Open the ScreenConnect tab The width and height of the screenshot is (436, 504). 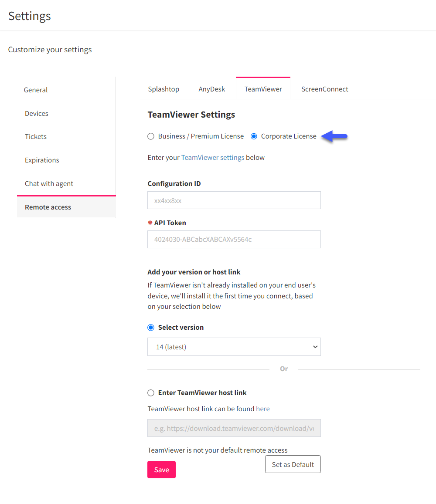point(324,89)
